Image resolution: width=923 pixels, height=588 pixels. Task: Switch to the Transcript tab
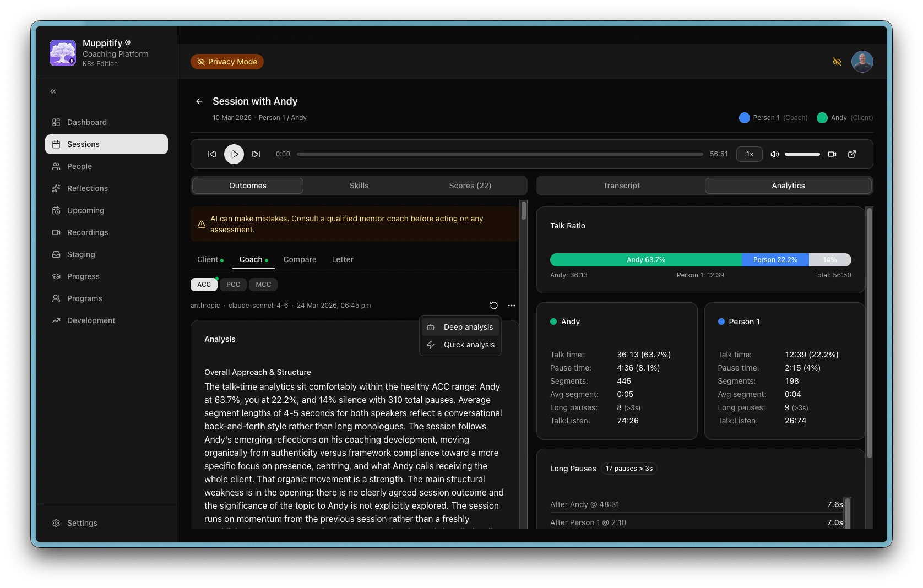click(621, 186)
